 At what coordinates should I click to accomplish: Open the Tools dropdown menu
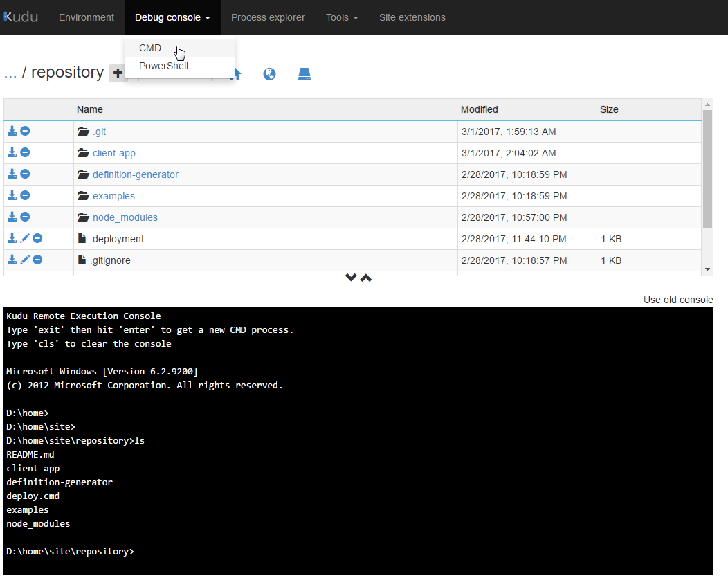click(342, 17)
